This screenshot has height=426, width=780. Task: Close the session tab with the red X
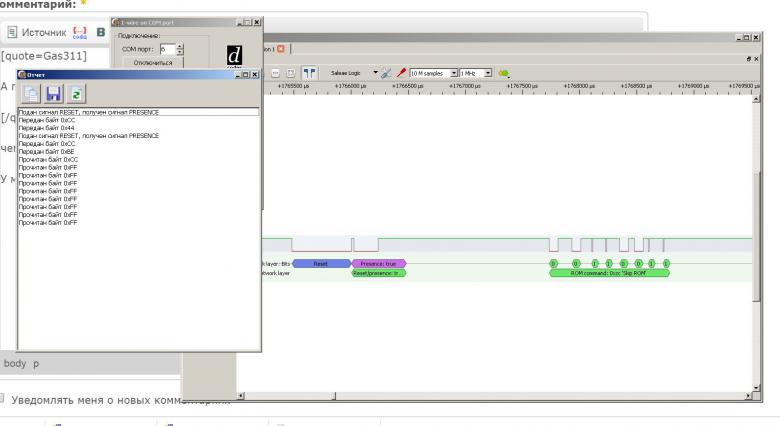(x=281, y=48)
